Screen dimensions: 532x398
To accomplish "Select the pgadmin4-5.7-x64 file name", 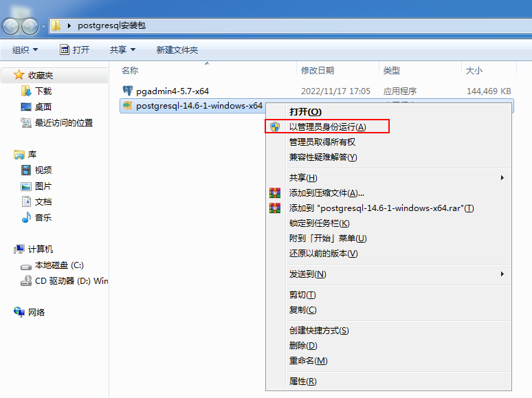I will (173, 91).
